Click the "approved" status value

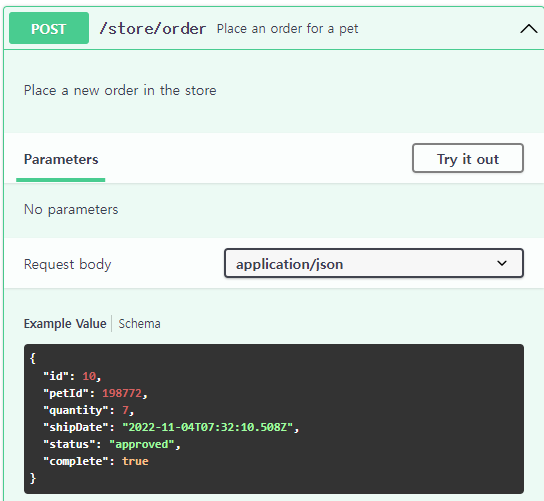pyautogui.click(x=142, y=444)
